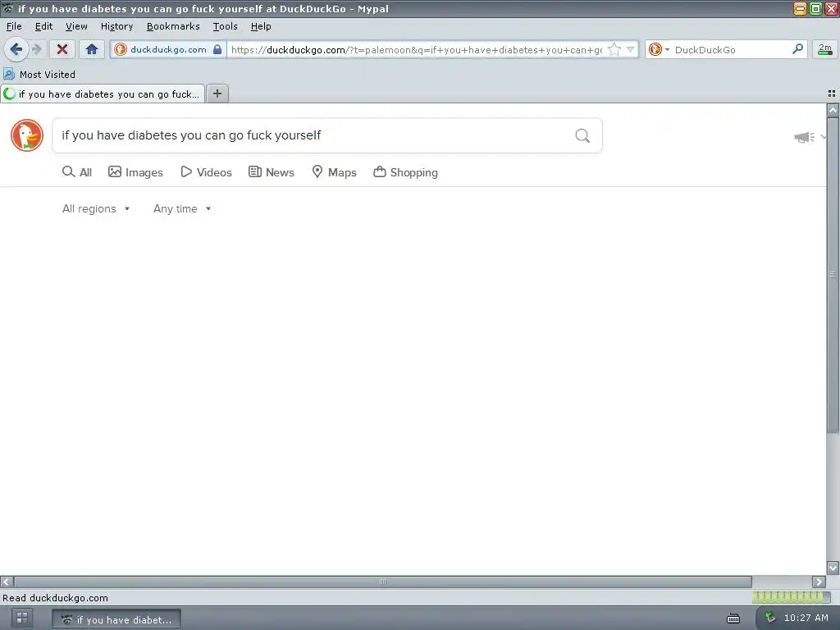The height and width of the screenshot is (630, 840).
Task: Click the vertical scrollbar down arrow
Action: point(833,568)
